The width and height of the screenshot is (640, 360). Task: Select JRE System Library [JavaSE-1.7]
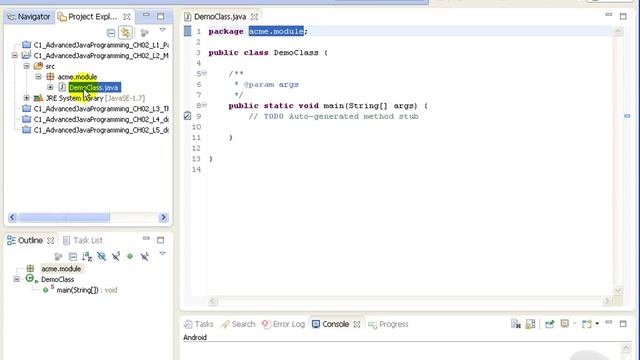(x=95, y=98)
